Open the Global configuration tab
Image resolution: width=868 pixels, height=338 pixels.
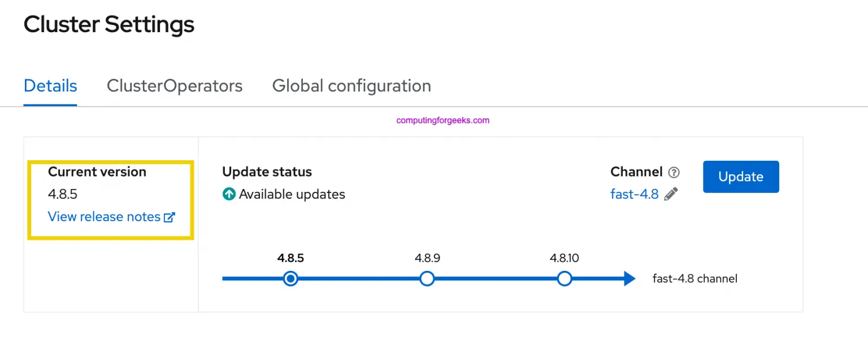351,86
